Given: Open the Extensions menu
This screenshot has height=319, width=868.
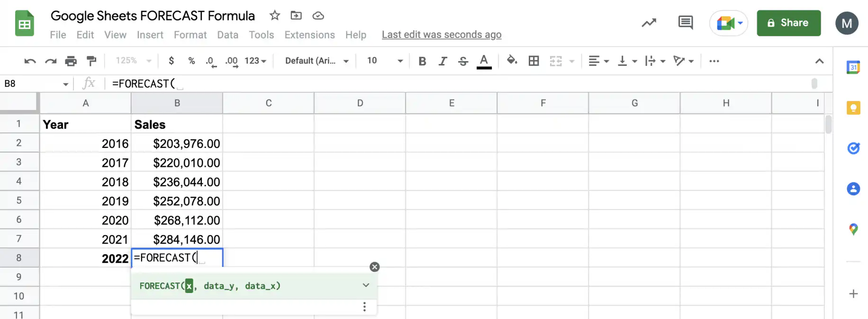Looking at the screenshot, I should [x=310, y=35].
